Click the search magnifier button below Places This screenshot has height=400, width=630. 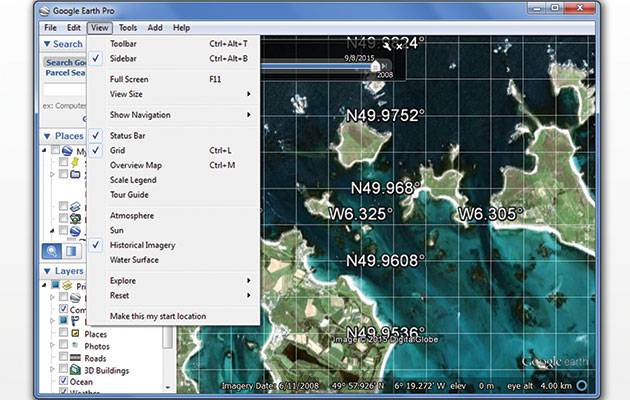point(52,251)
